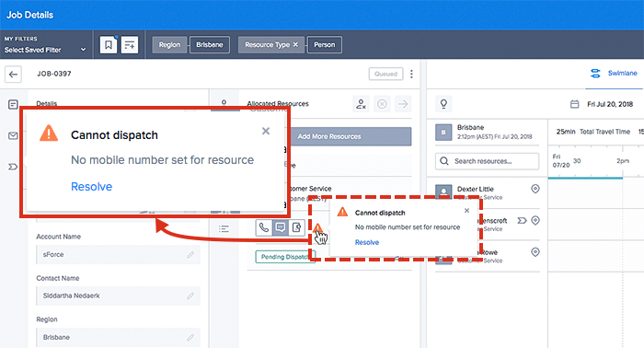This screenshot has height=348, width=644.
Task: Focus the Search resources field
Action: tap(487, 161)
